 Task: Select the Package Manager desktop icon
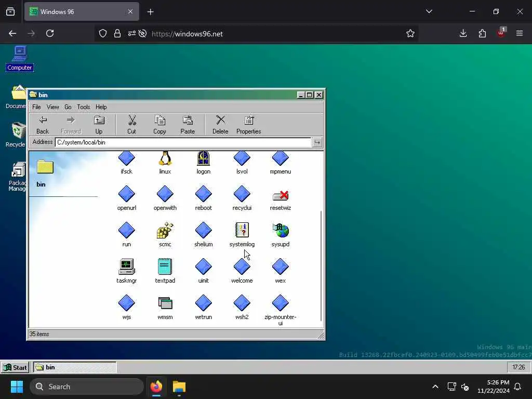click(17, 177)
